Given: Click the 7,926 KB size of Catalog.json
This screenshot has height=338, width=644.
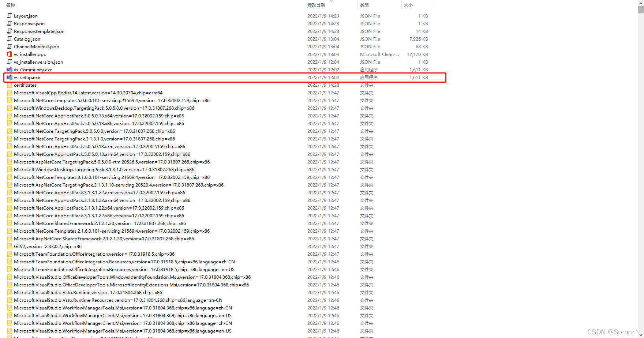Looking at the screenshot, I should tap(419, 39).
